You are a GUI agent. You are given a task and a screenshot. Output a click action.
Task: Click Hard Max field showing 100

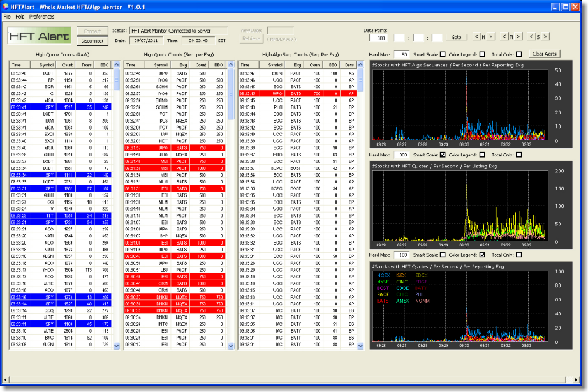402,255
